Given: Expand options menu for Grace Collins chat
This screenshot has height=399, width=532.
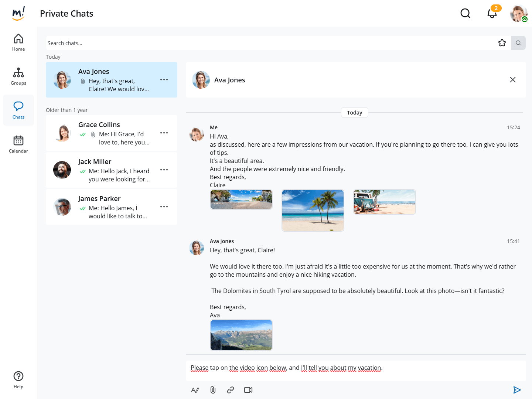Looking at the screenshot, I should point(164,133).
